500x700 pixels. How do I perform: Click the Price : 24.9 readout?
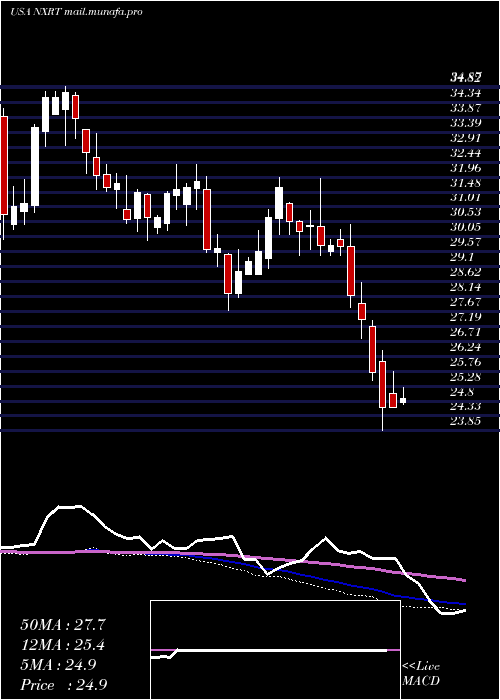(x=63, y=685)
